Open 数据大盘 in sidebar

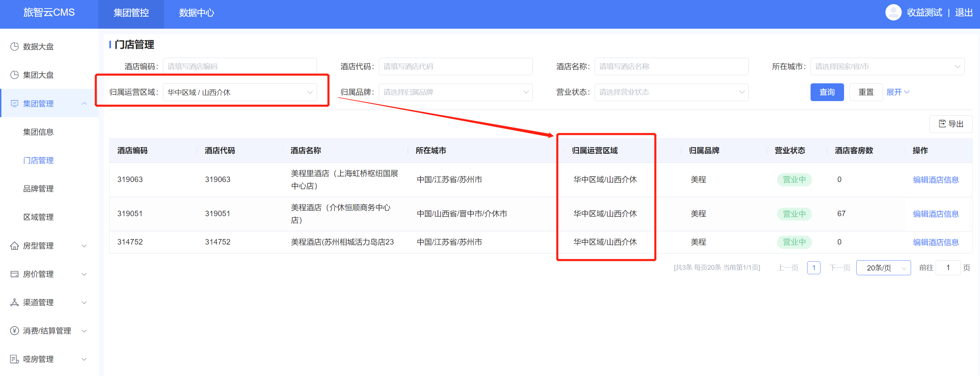(38, 46)
